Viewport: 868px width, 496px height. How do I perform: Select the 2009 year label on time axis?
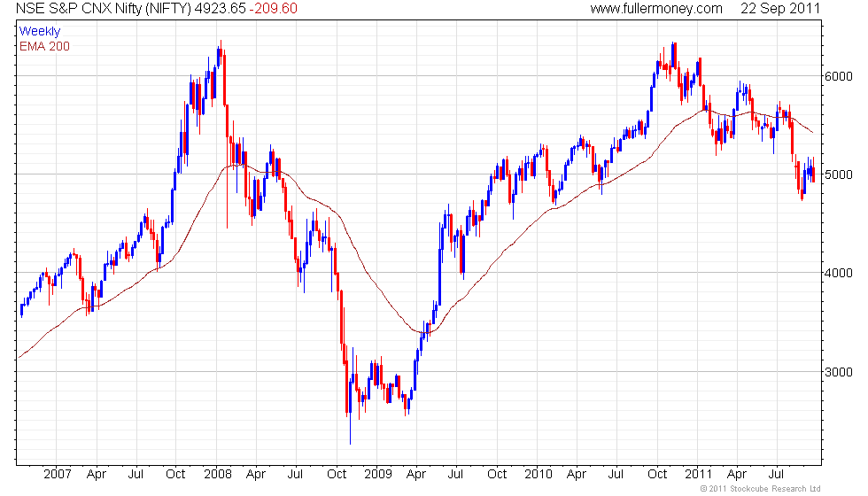pos(378,475)
